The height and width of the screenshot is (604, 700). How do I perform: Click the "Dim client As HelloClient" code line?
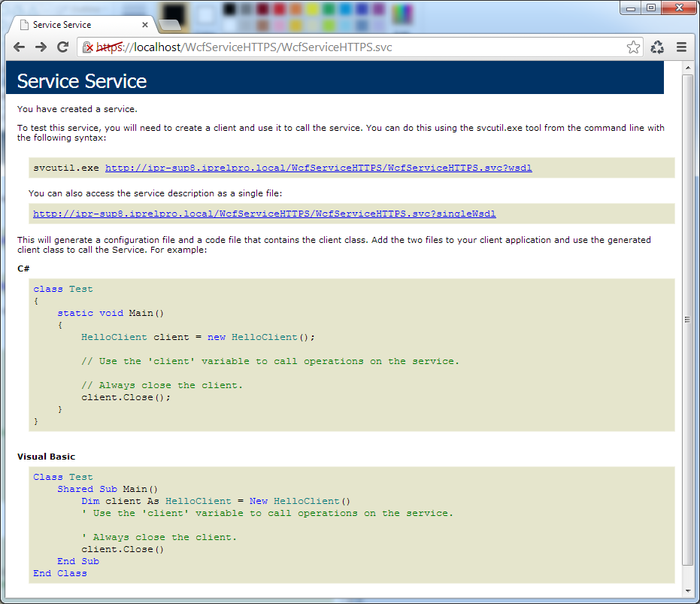click(216, 501)
